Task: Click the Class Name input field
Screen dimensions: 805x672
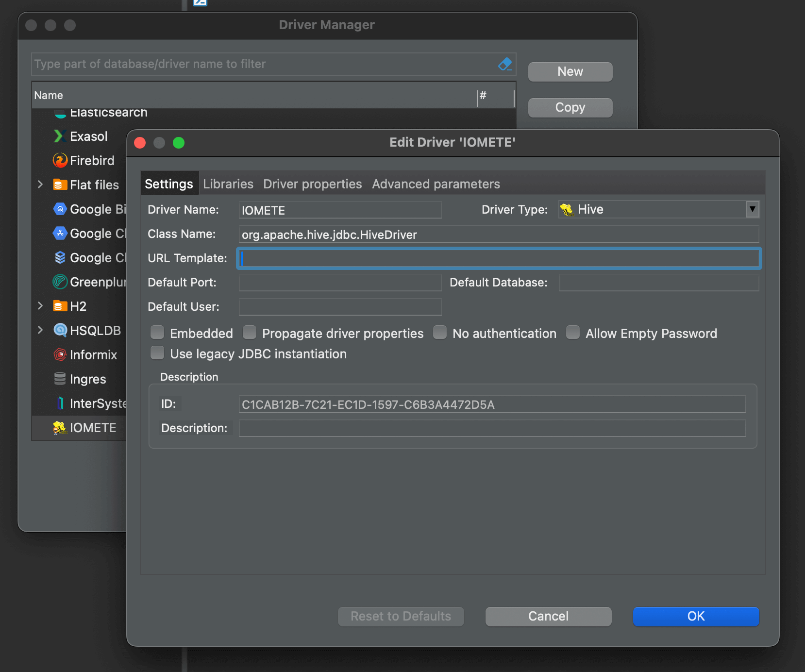Action: (x=499, y=234)
